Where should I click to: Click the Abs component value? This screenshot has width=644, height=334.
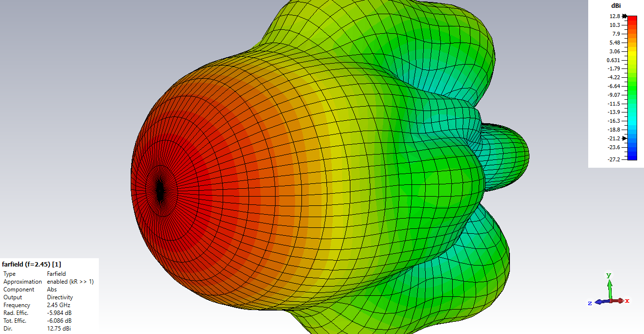click(52, 289)
